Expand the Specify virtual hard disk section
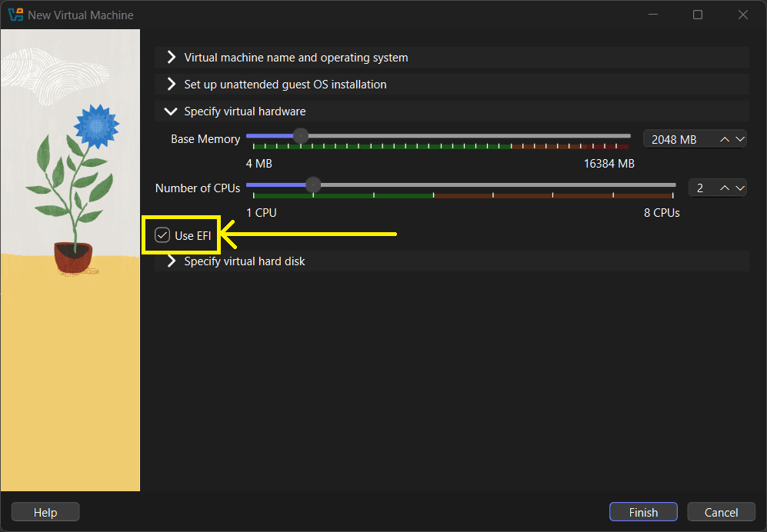The height and width of the screenshot is (532, 767). (245, 261)
